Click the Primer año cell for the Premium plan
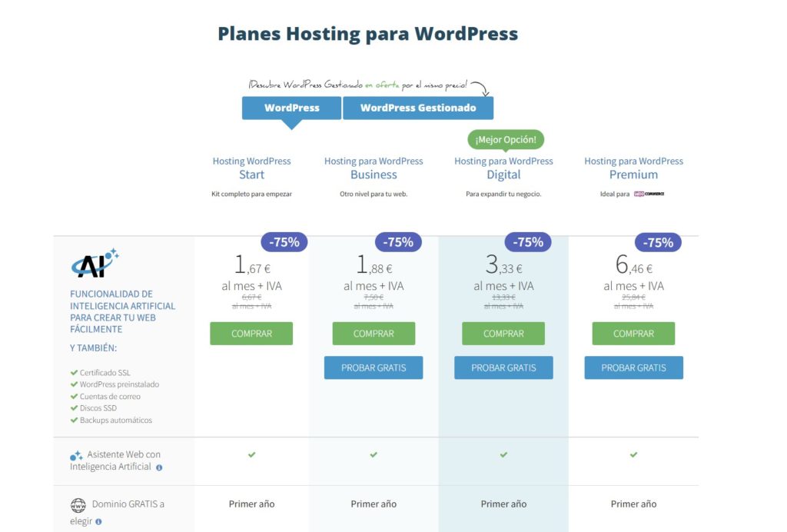787x532 pixels. [x=633, y=504]
